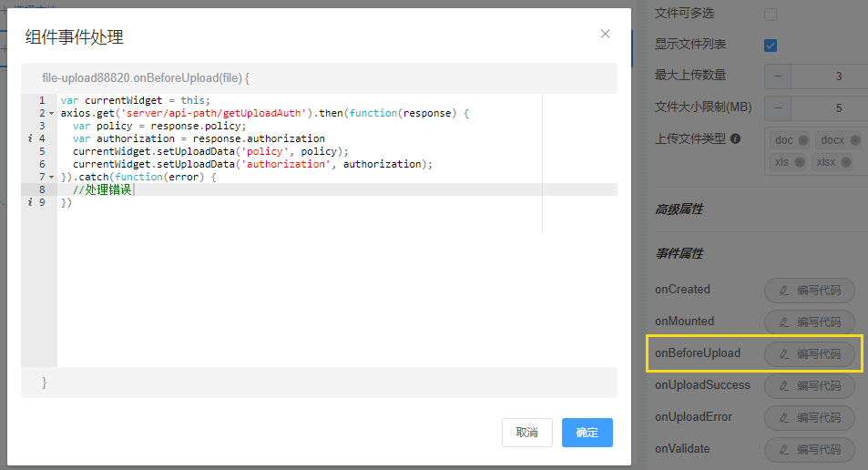This screenshot has height=470, width=868.
Task: Open the onCreated 编写代码 editor
Action: coord(809,291)
